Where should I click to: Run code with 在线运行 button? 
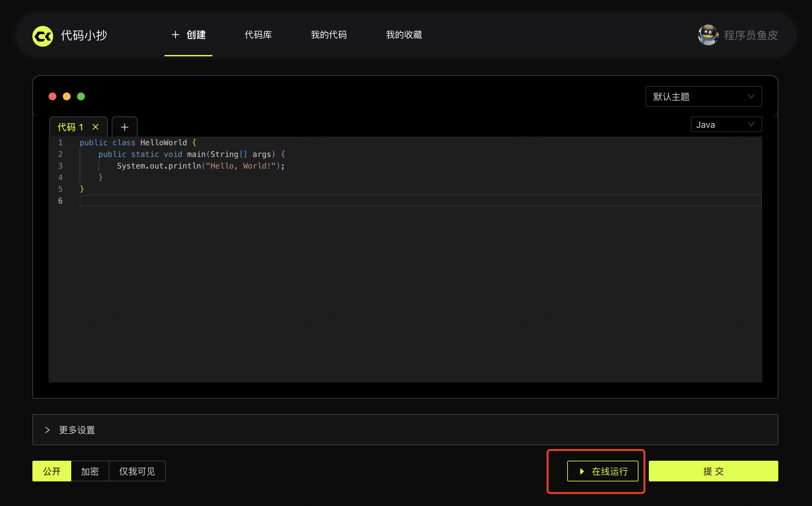[x=603, y=471]
